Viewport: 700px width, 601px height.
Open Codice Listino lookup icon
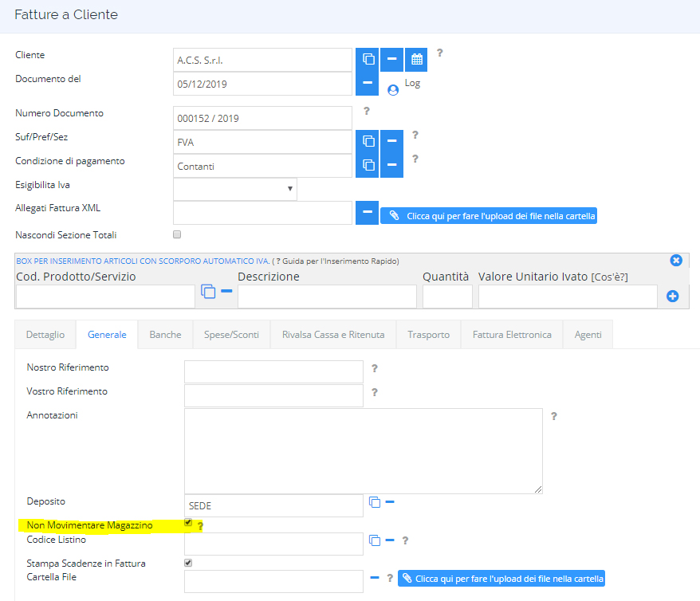375,540
